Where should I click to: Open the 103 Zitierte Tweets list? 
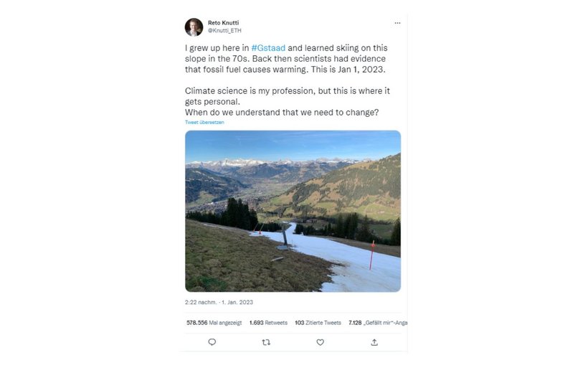(318, 323)
